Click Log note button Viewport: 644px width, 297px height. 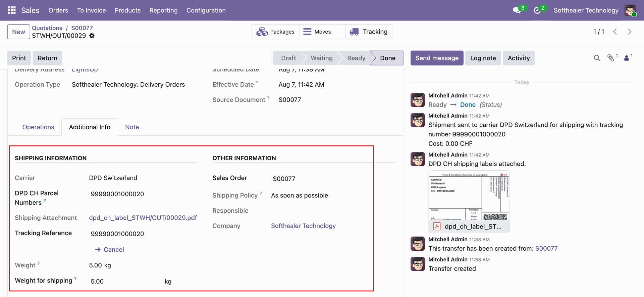[x=483, y=58]
